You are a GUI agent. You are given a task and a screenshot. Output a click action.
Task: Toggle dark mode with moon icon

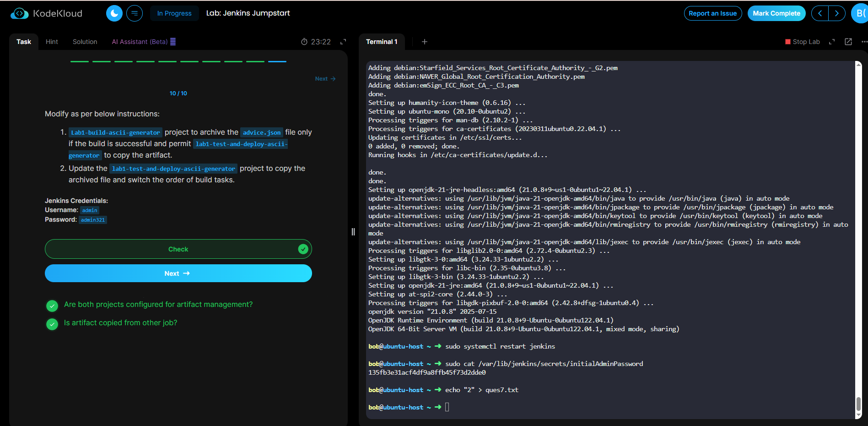tap(114, 13)
